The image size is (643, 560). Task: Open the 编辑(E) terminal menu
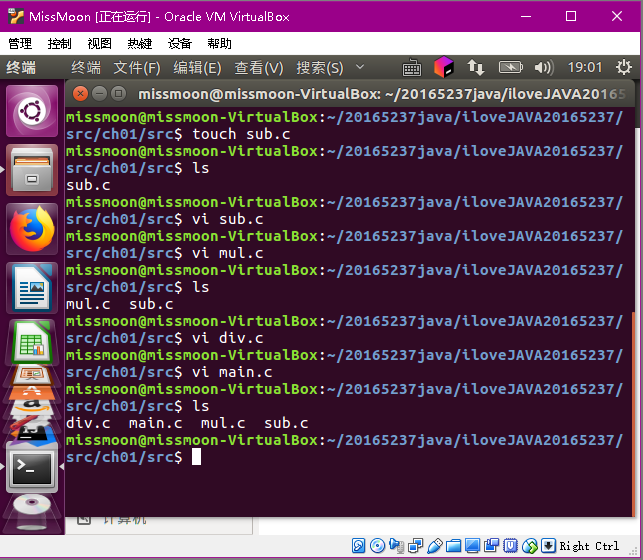point(197,68)
